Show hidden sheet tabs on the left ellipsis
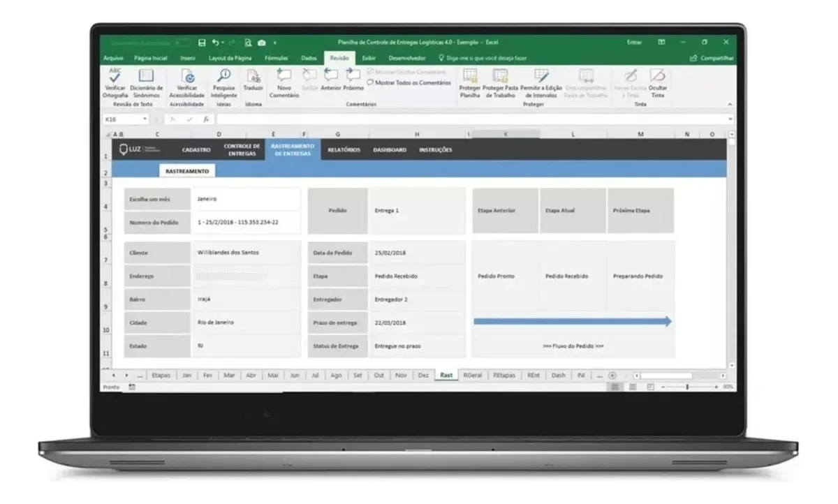This screenshot has height=504, width=838. point(140,376)
